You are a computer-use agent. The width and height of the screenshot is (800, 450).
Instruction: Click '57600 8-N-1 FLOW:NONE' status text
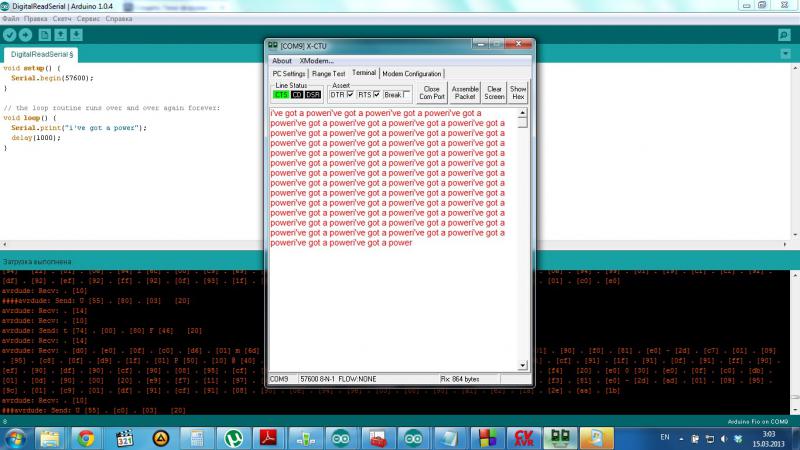coord(338,379)
